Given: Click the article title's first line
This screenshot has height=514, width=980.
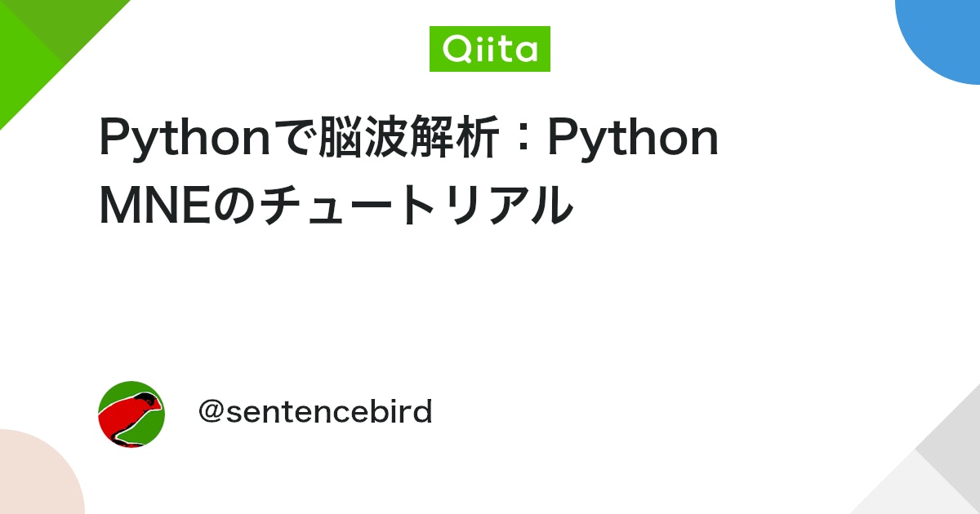Looking at the screenshot, I should tap(409, 139).
